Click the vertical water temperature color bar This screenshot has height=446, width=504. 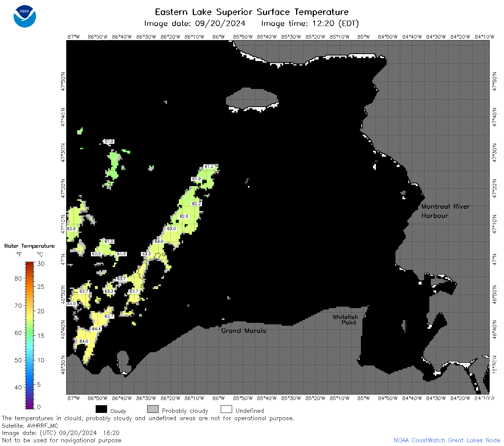(30, 335)
